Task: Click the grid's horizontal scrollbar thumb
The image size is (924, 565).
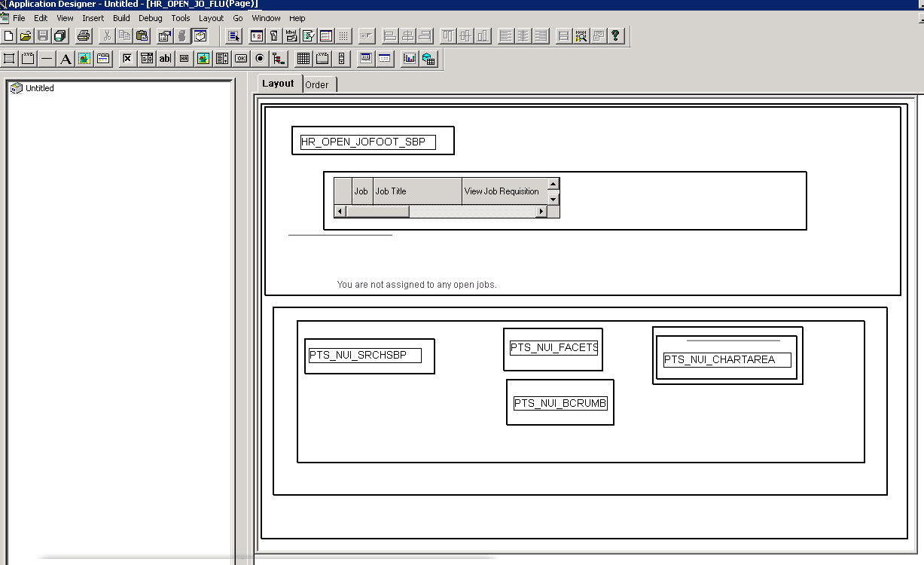Action: pos(377,212)
